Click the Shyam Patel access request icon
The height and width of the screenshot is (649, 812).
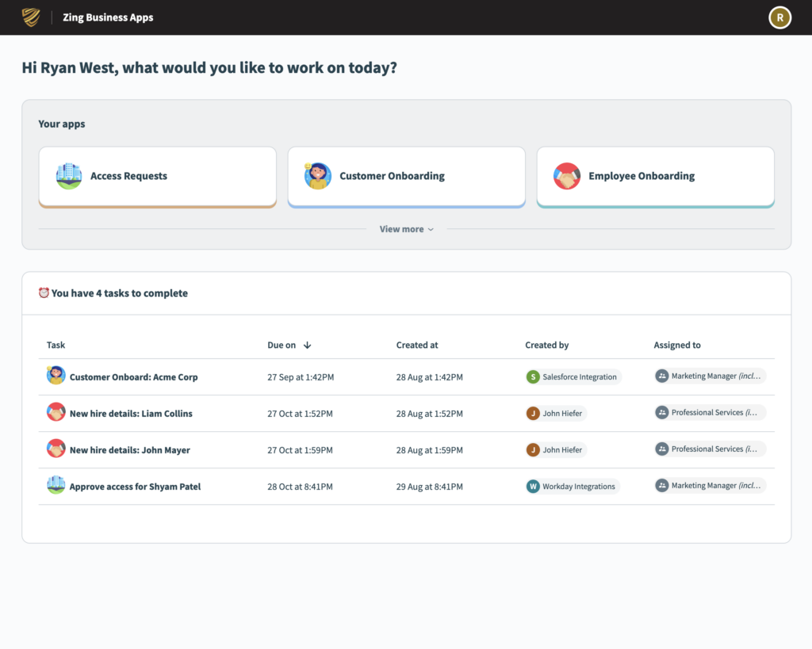56,485
